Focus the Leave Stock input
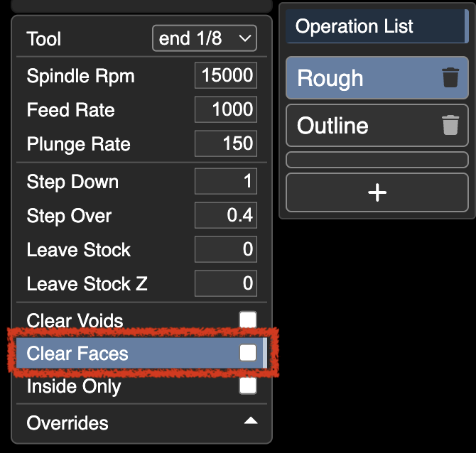This screenshot has width=476, height=453. click(x=226, y=249)
